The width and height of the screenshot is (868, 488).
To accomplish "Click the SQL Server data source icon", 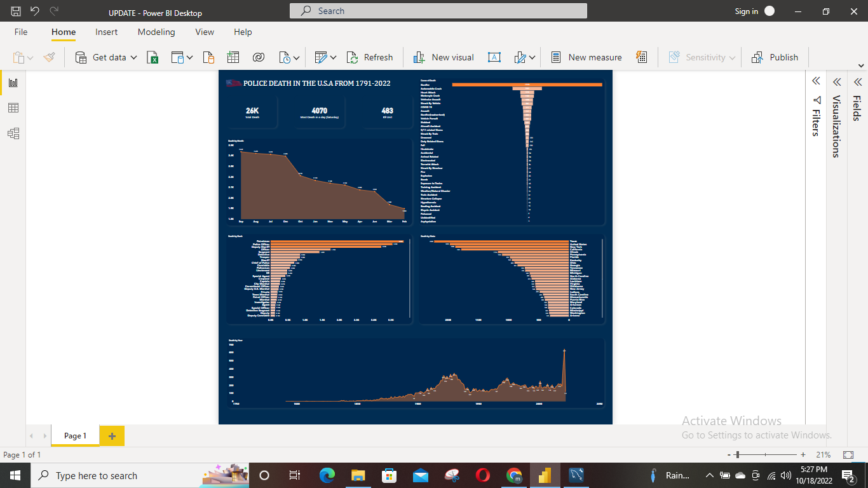I will click(208, 57).
